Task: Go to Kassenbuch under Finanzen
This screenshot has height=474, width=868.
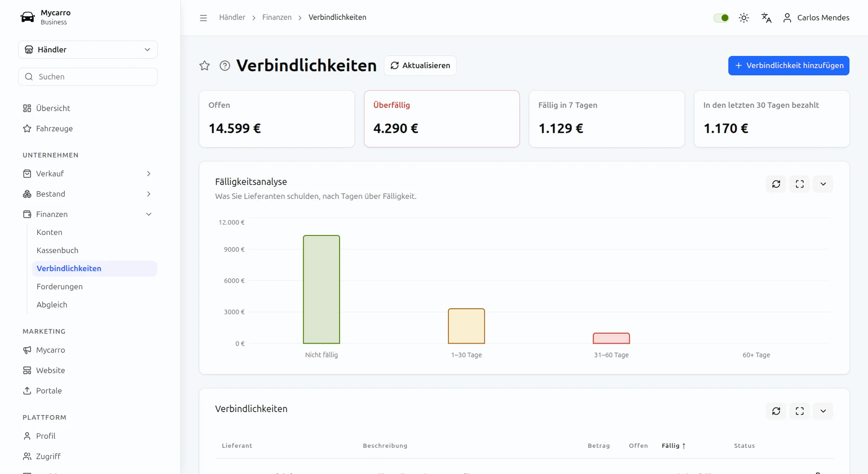Action: pos(94,250)
